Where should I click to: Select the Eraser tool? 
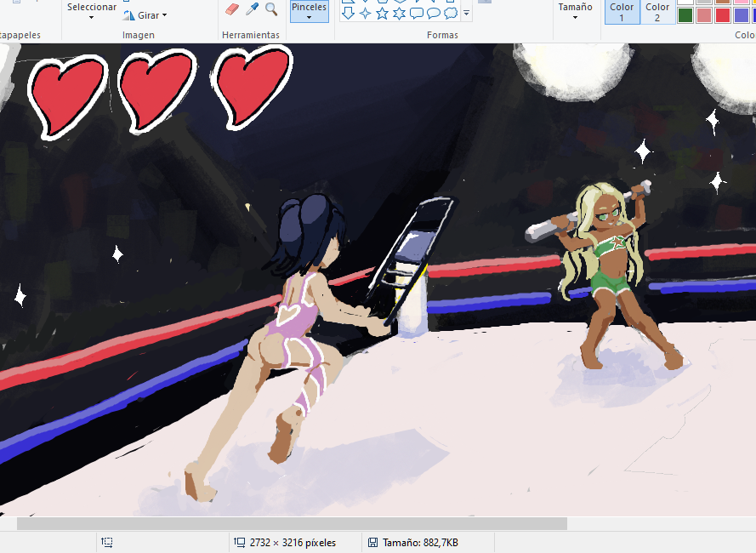pyautogui.click(x=232, y=9)
